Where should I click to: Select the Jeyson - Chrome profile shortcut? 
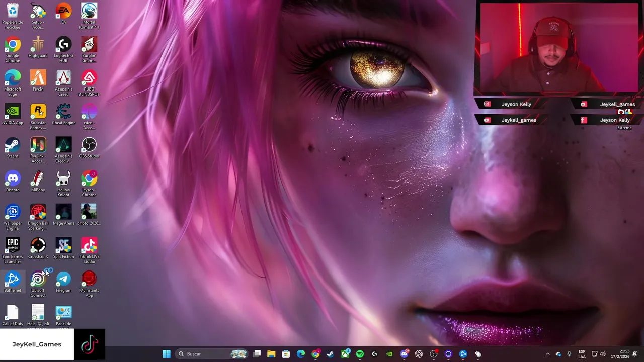pyautogui.click(x=89, y=184)
